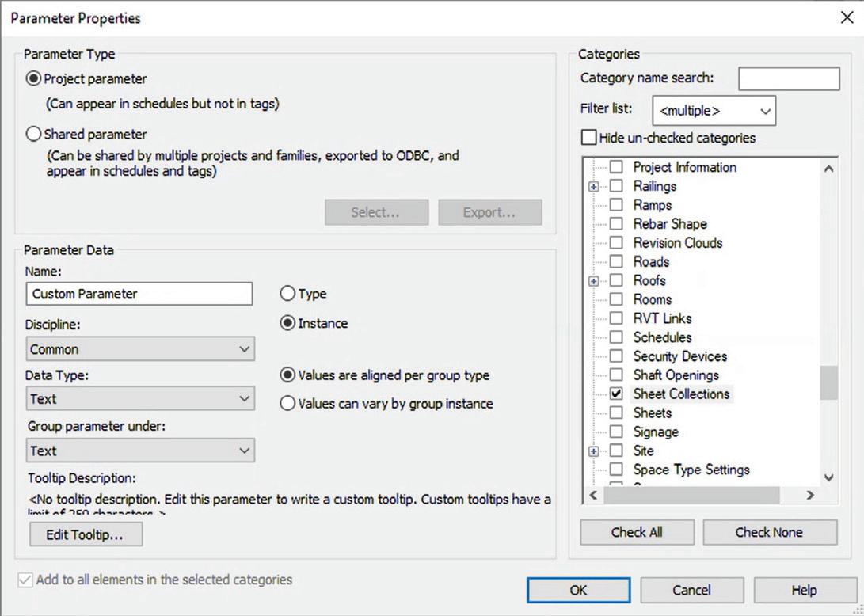Toggle Add to all elements checkbox

click(x=25, y=580)
